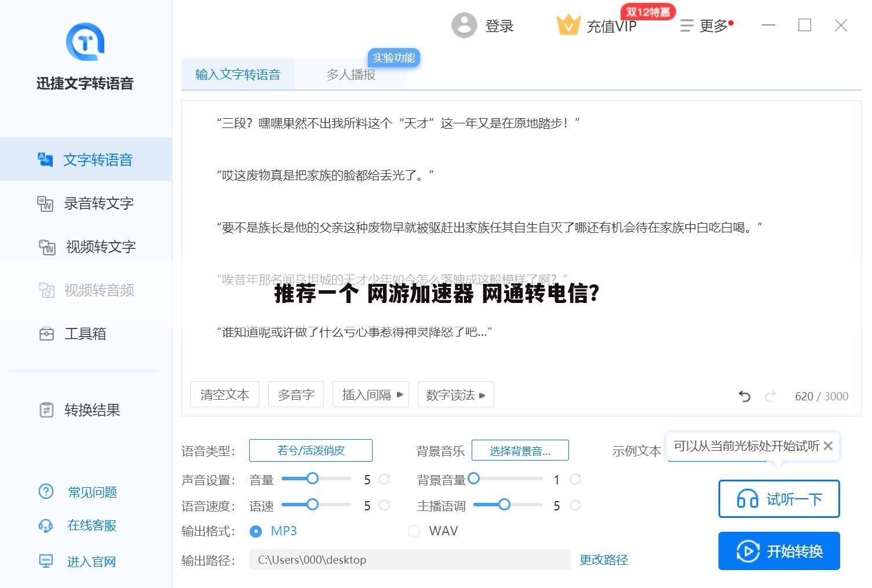Click the redo arrow icon
Viewport: 872px width, 588px height.
tap(771, 396)
